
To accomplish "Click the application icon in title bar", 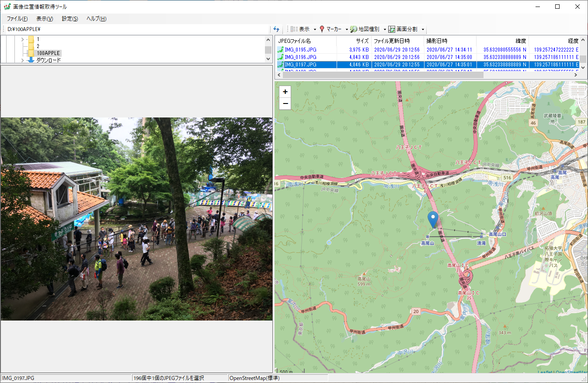I will 7,7.
